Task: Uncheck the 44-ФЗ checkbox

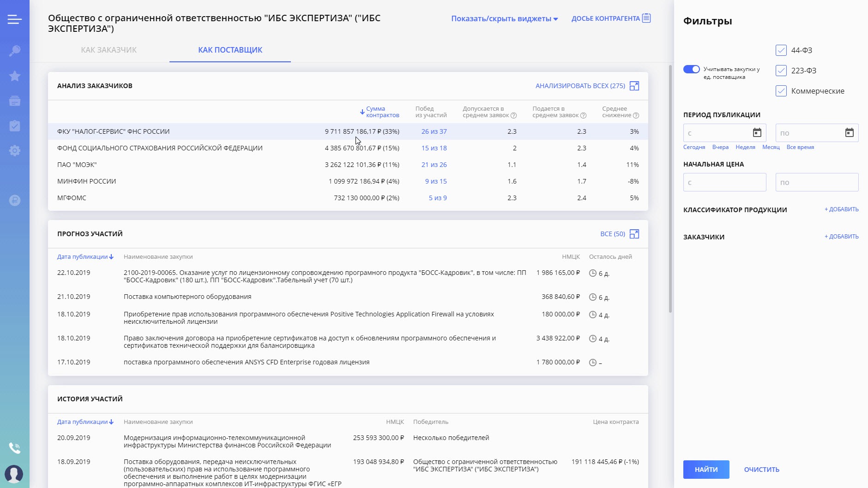Action: (781, 50)
